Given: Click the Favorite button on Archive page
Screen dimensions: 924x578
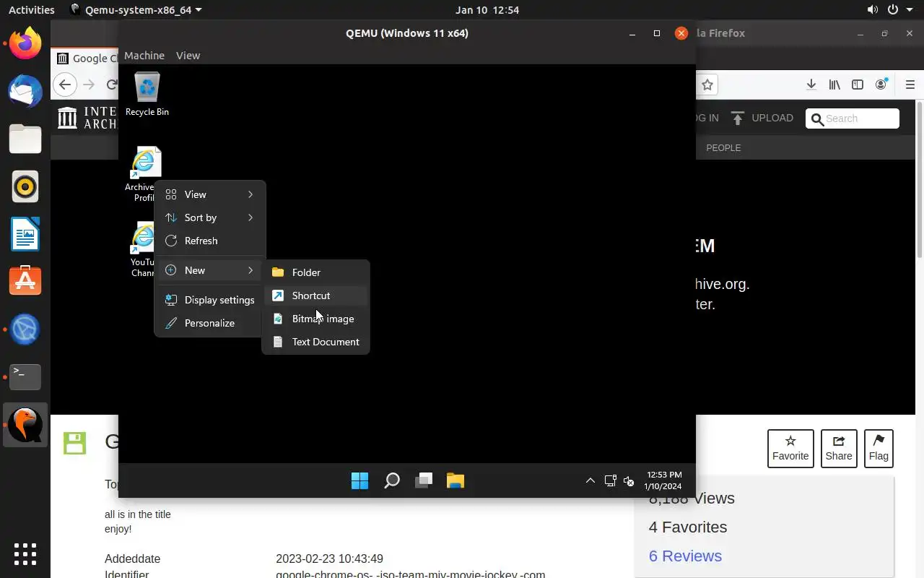Looking at the screenshot, I should coord(790,448).
